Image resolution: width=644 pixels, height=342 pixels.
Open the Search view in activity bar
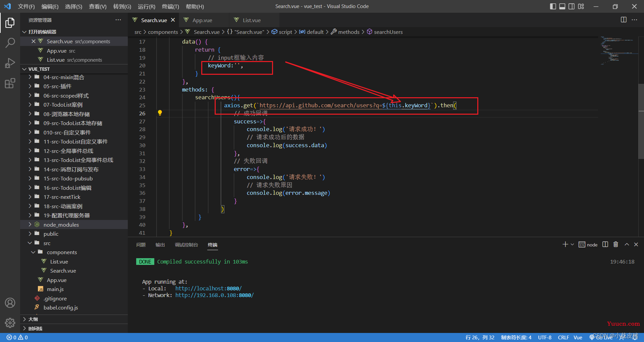pos(10,43)
